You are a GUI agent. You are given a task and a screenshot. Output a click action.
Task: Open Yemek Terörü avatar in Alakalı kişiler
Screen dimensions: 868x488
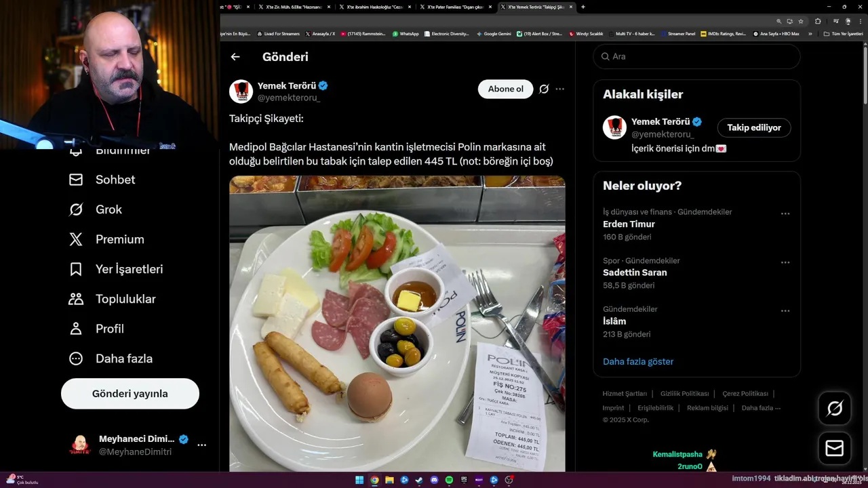614,127
